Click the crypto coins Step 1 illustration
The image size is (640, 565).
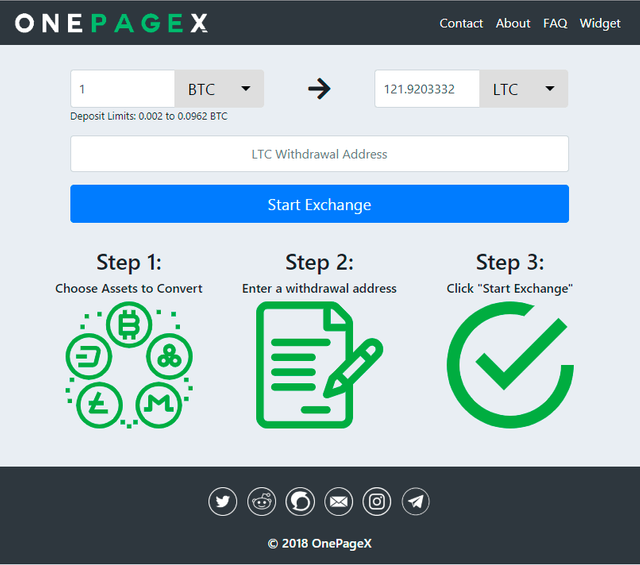[x=129, y=365]
